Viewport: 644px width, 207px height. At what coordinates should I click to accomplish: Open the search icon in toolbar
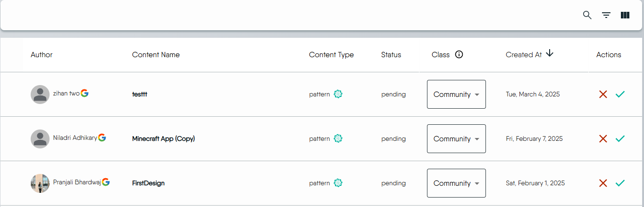point(587,15)
